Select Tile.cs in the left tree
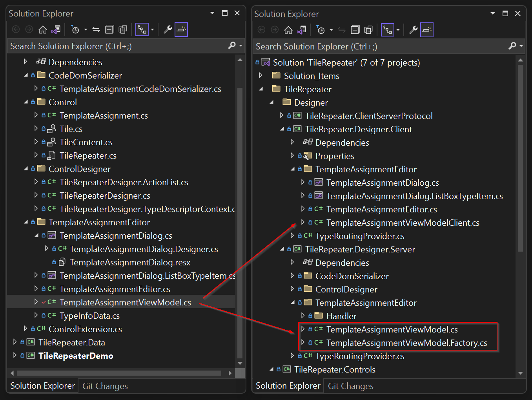This screenshot has height=400, width=532. (x=71, y=129)
